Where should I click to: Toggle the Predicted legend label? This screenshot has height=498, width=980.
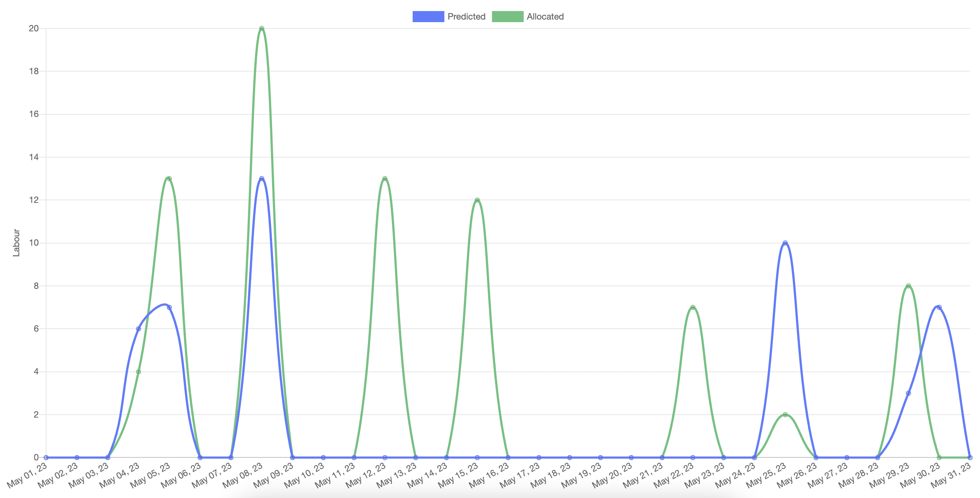click(466, 17)
